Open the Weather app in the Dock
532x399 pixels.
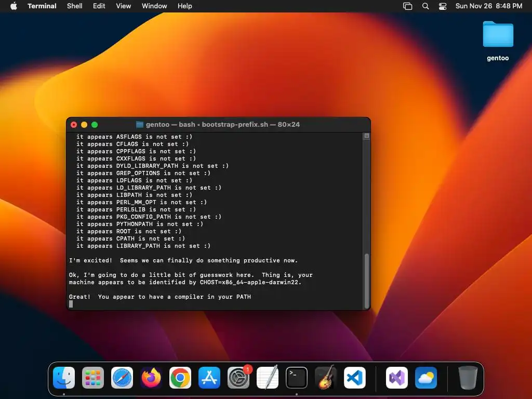tap(426, 378)
